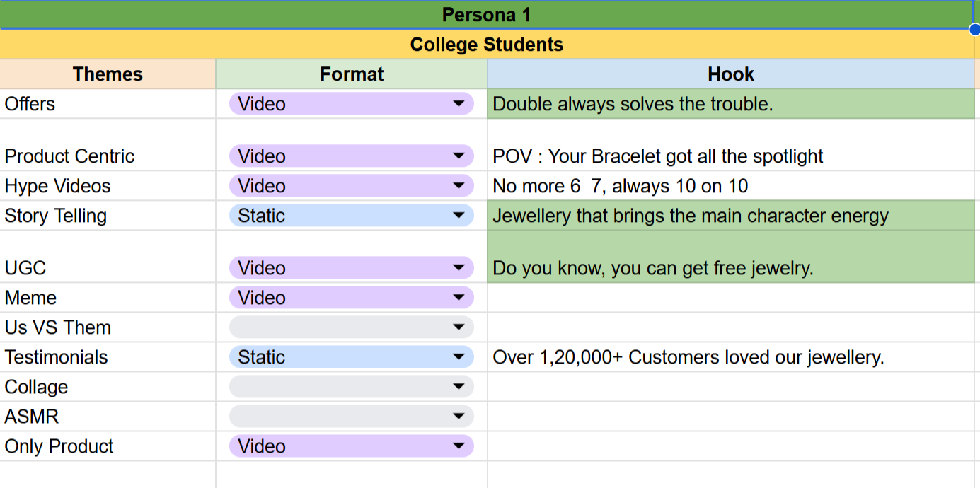Open the Format dropdown for Offers row
This screenshot has width=980, height=488.
(x=459, y=104)
